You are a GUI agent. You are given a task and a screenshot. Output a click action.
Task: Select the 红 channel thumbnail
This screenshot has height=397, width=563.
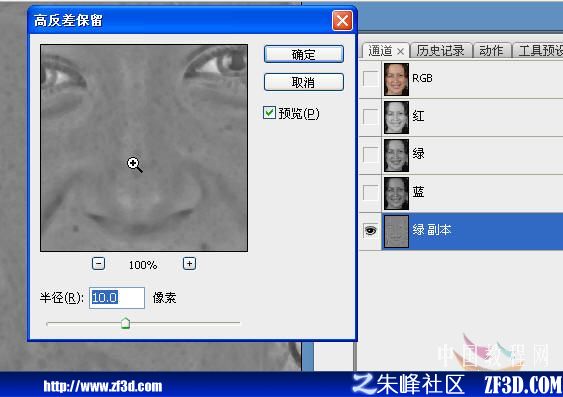click(396, 117)
